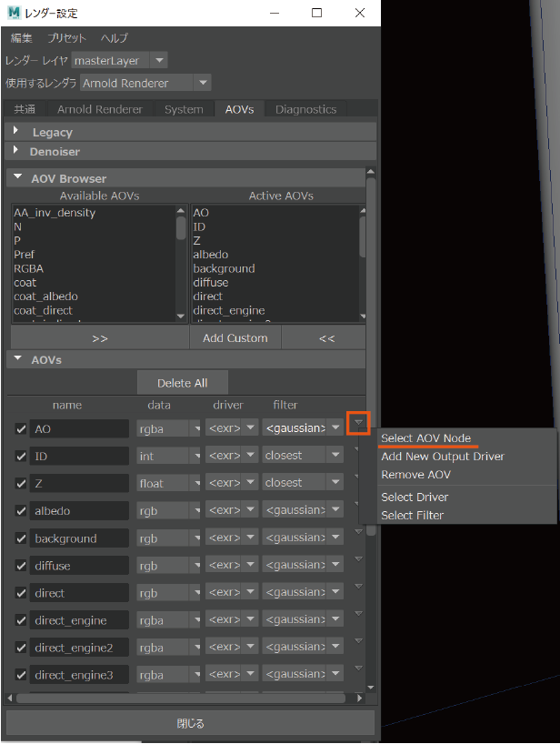The image size is (560, 744).
Task: Select direct_engine in Active AOVs list
Action: 229,310
